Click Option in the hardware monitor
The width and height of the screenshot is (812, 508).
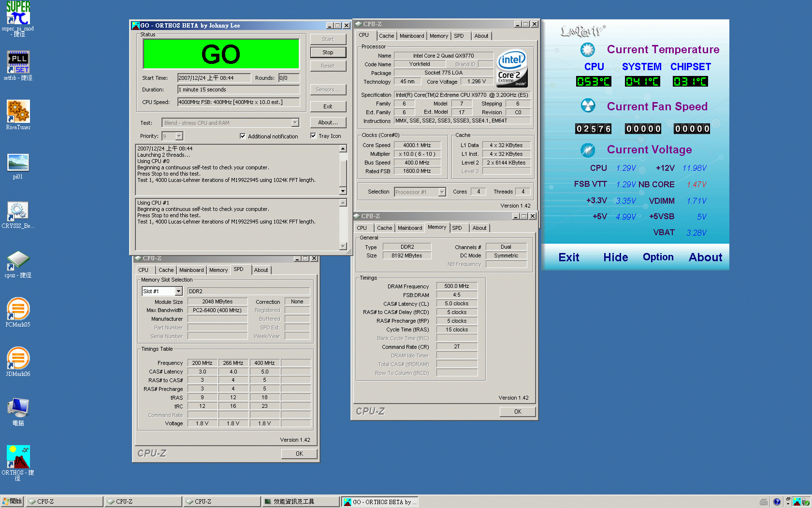click(x=658, y=257)
